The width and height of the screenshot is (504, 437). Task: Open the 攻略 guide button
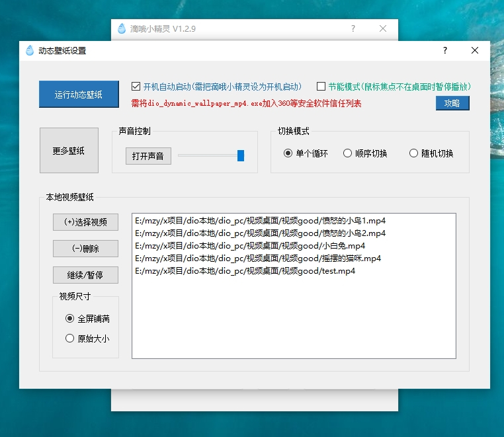[x=452, y=103]
